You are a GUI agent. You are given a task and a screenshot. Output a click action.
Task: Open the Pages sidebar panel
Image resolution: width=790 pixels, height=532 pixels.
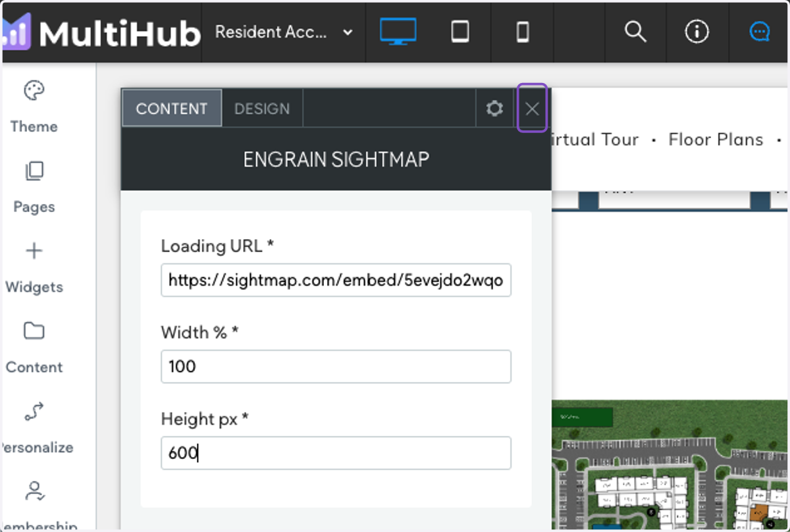[34, 188]
